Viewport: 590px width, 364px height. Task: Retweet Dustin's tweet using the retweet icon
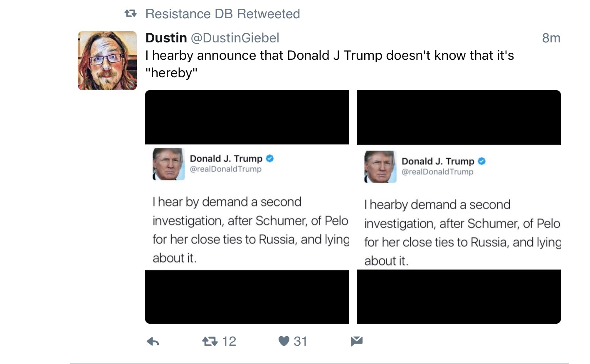coord(210,342)
